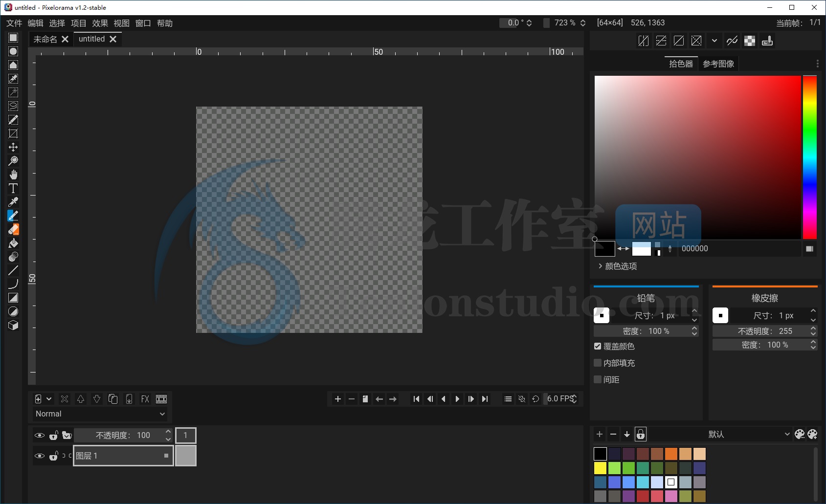
Task: Open the layer FX effects
Action: pyautogui.click(x=145, y=399)
